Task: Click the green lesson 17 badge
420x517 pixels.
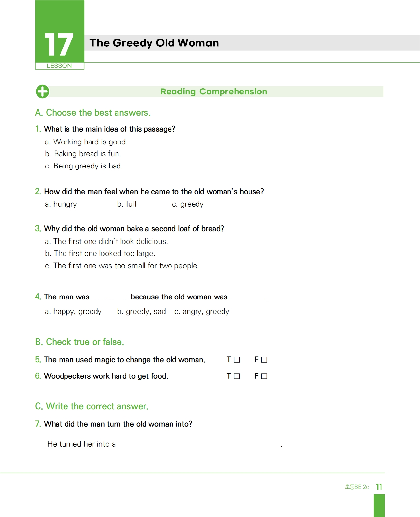Action: 60,35
